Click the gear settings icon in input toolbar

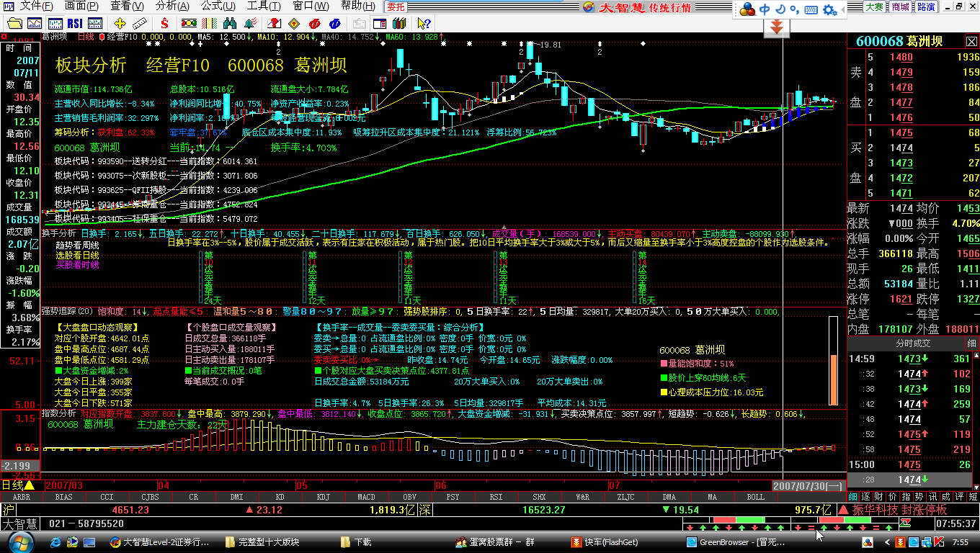pos(829,10)
